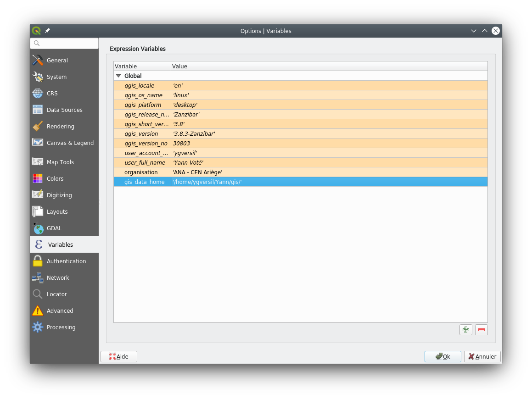Click the Value column header
The image size is (532, 399).
pyautogui.click(x=329, y=66)
